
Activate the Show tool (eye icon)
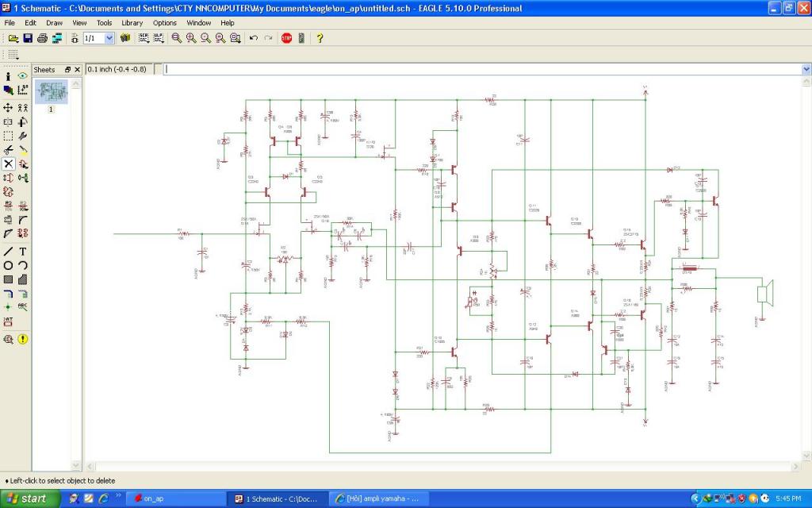(x=23, y=76)
